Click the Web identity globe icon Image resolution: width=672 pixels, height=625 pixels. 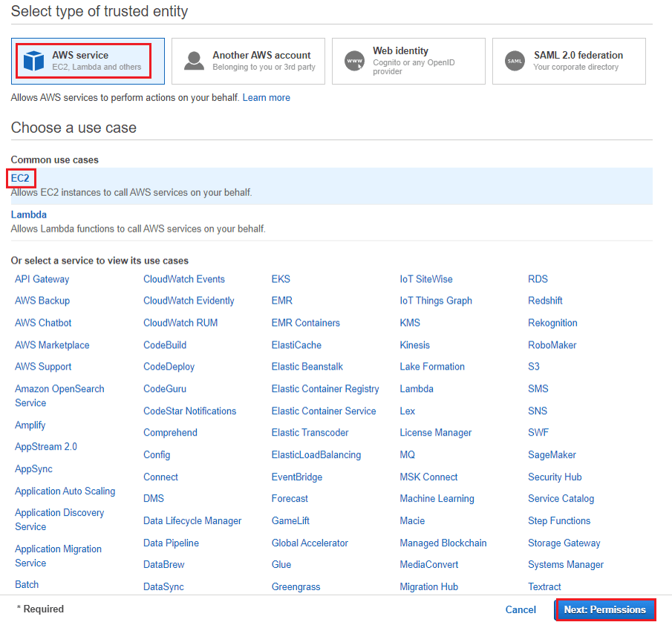point(353,61)
